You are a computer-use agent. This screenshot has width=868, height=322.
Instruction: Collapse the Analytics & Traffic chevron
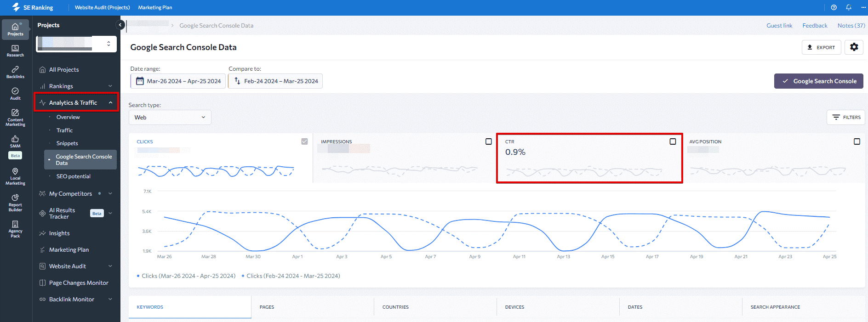tap(110, 102)
